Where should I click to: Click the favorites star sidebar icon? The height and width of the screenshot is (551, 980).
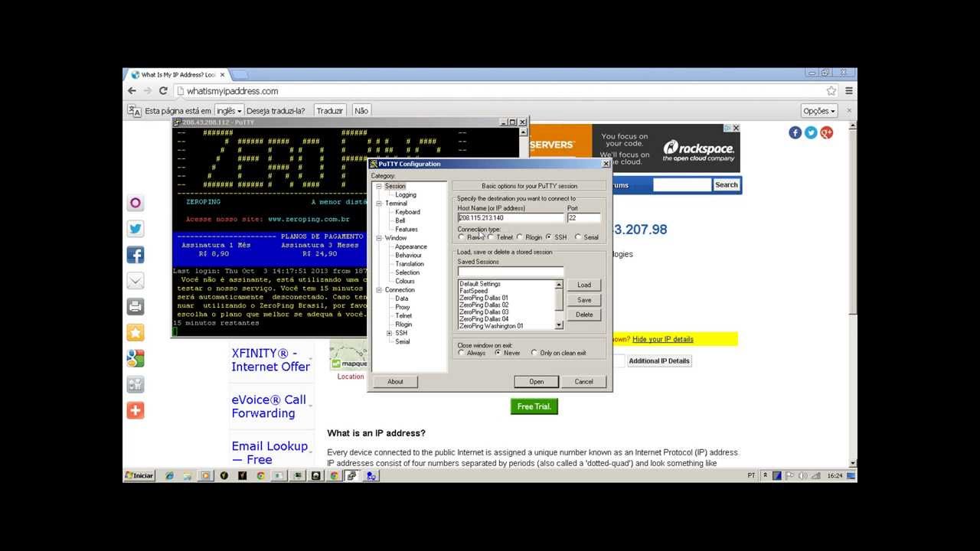[x=136, y=333]
